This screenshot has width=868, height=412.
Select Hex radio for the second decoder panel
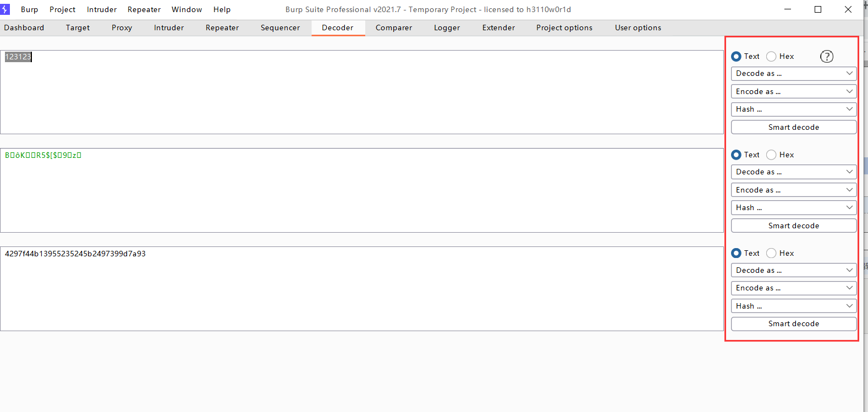click(x=771, y=155)
